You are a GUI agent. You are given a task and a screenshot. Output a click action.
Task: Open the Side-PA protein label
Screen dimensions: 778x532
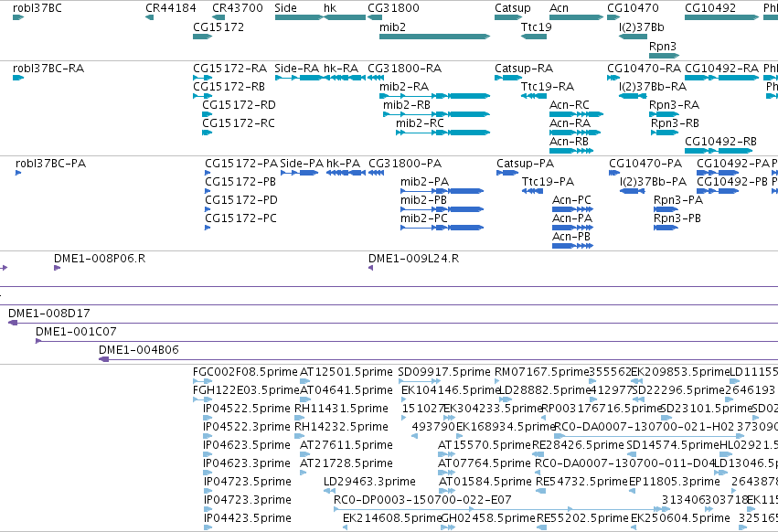[302, 164]
